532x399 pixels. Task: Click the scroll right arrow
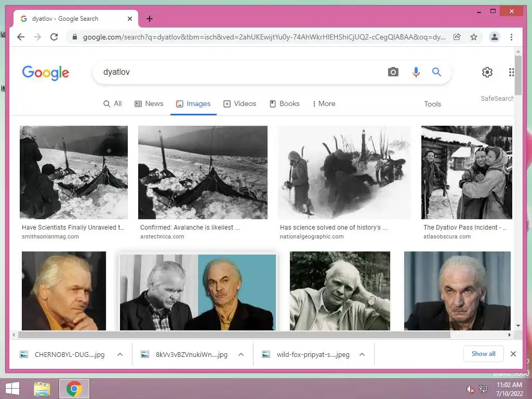(x=509, y=335)
